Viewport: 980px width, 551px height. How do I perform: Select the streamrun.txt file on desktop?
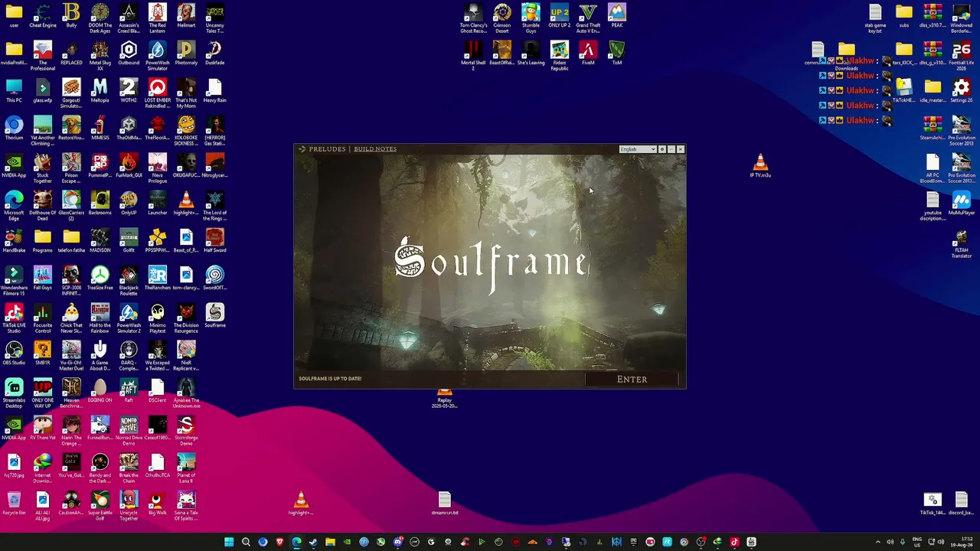coord(445,504)
